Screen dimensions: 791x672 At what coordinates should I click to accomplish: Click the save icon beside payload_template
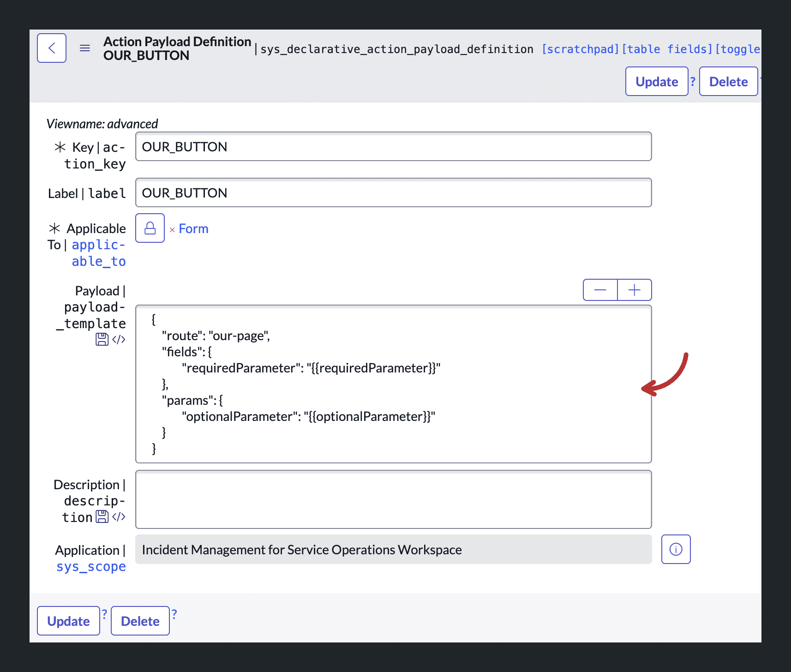pos(102,339)
